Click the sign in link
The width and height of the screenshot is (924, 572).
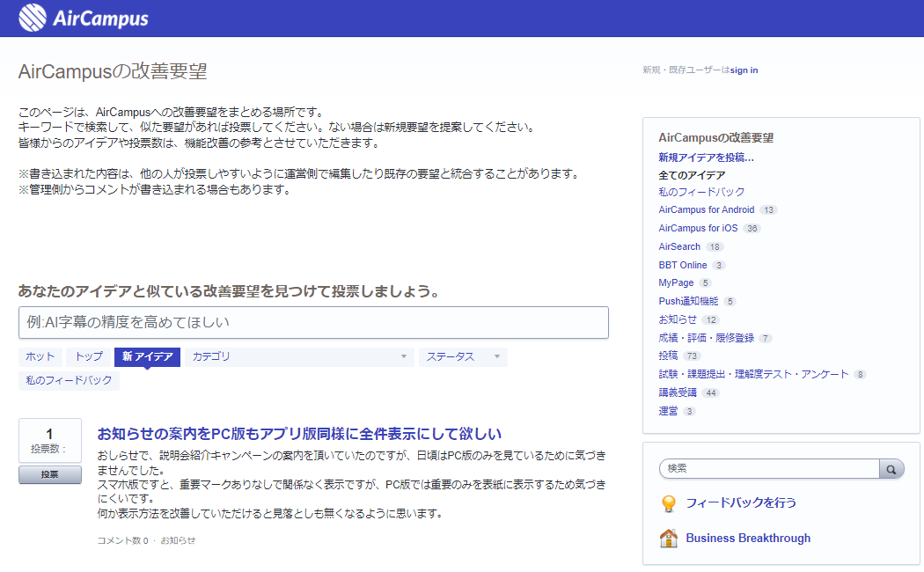(x=744, y=70)
